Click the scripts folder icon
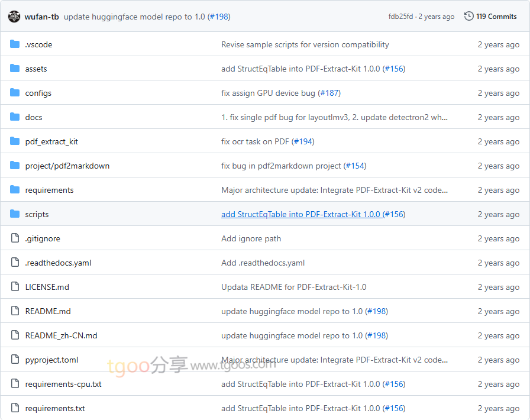Image resolution: width=530 pixels, height=420 pixels. [15, 214]
